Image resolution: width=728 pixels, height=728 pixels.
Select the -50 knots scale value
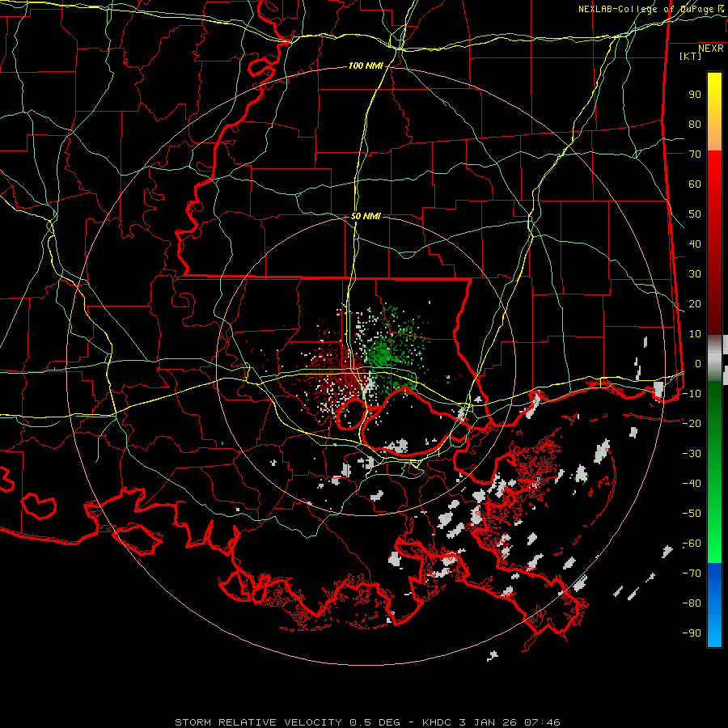click(692, 513)
